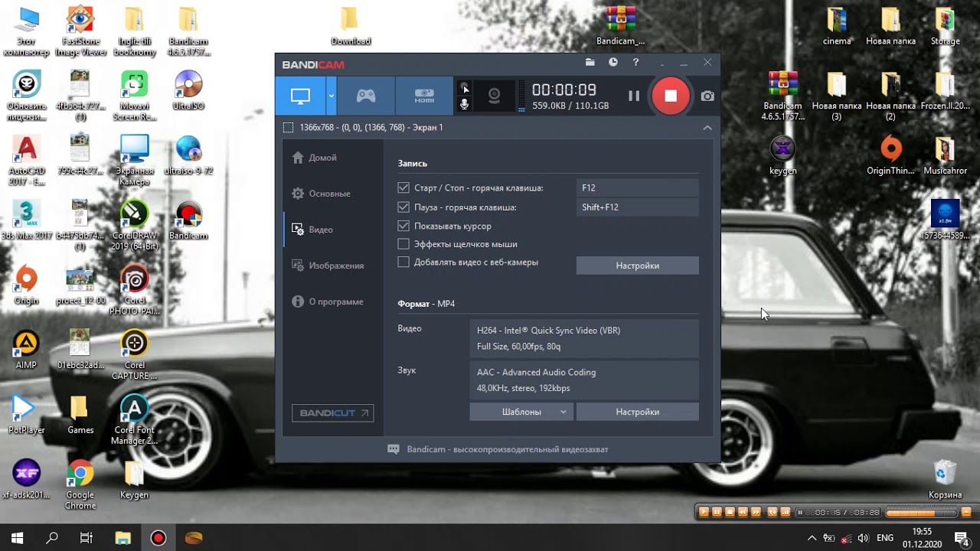
Task: Take a screenshot with the camera icon
Action: 707,96
